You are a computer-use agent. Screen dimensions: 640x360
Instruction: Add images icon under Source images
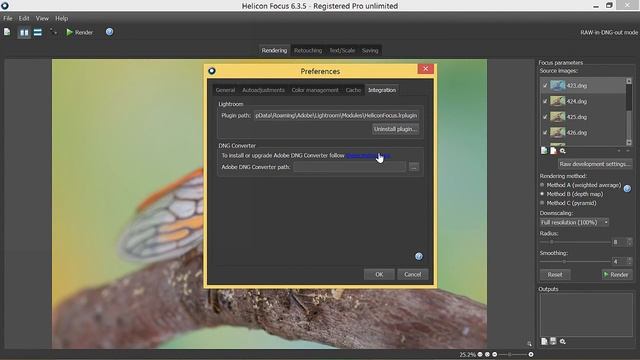544,151
